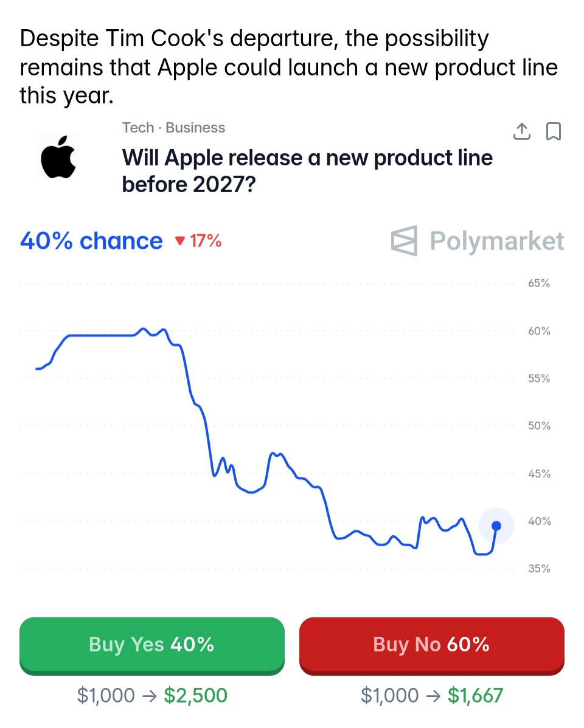Click the chart line start near 55%
This screenshot has height=728, width=584.
(x=39, y=369)
